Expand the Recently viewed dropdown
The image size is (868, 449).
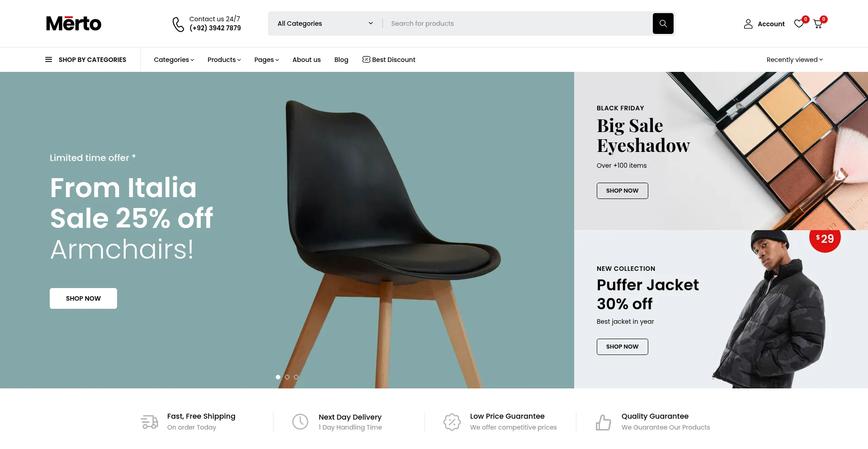coord(794,60)
